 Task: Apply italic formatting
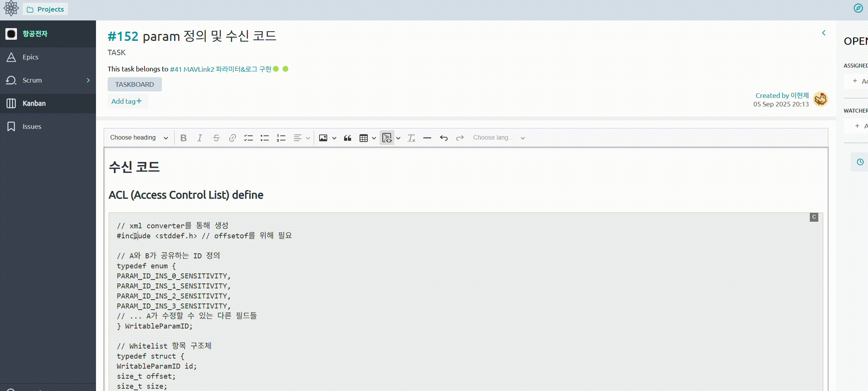point(200,138)
